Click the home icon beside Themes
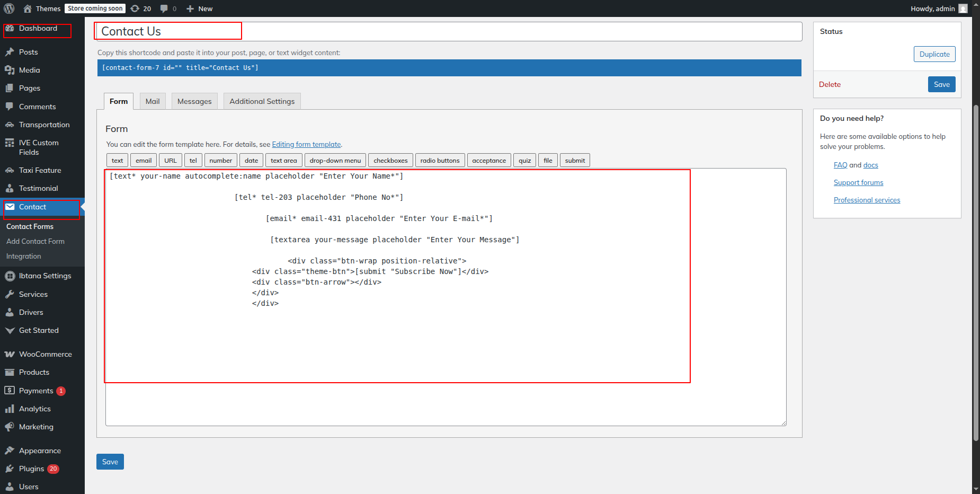The width and height of the screenshot is (980, 494). pos(28,8)
